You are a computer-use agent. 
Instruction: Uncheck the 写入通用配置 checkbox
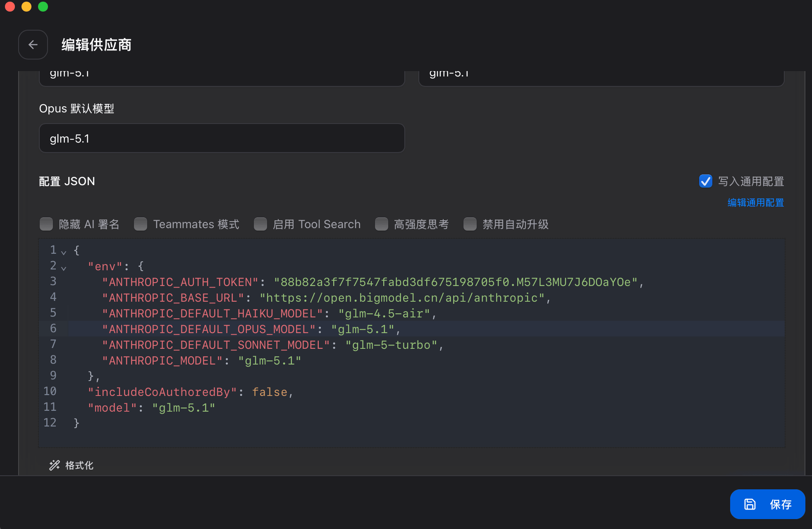pos(705,181)
